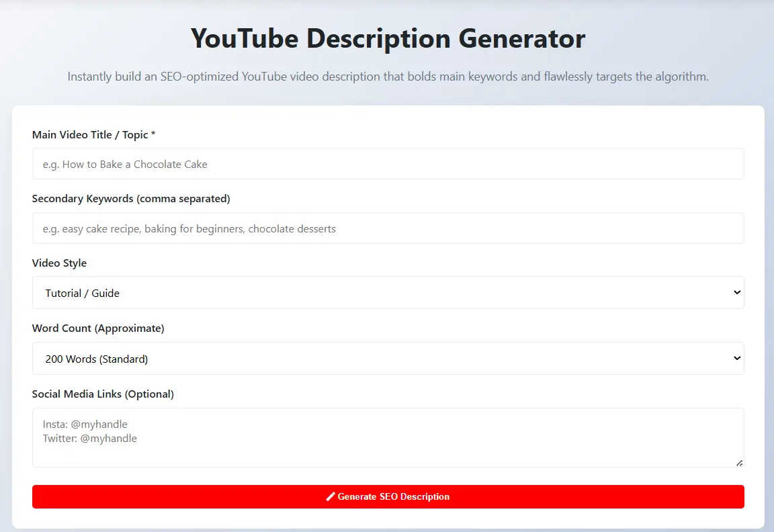Screen dimensions: 774x532
Task: Click the subtitle text about SEO-optimized description
Action: pyautogui.click(x=388, y=77)
